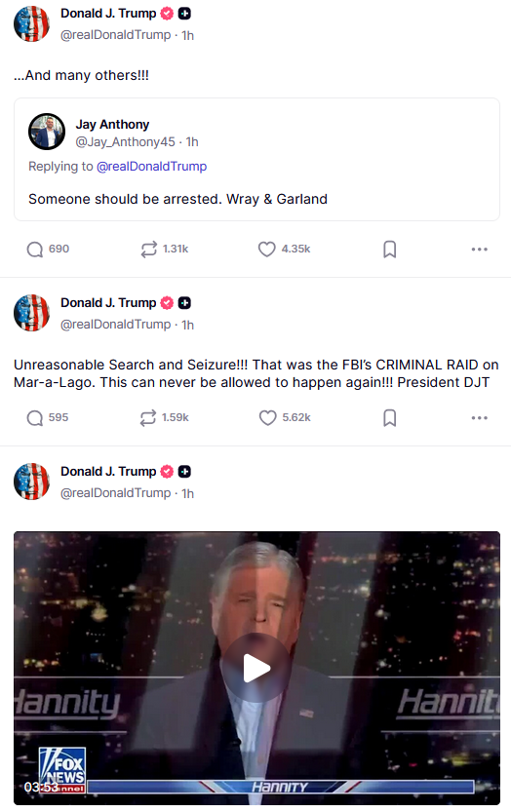Screen dimensions: 511x812
Task: Bookmark the '...And many others!!!' post
Action: pos(390,250)
